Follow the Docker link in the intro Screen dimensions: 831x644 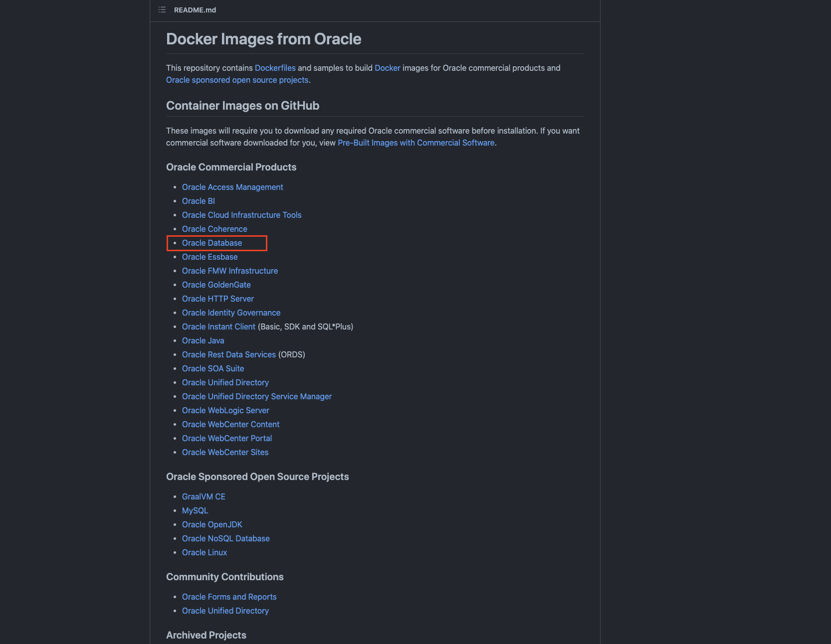388,68
